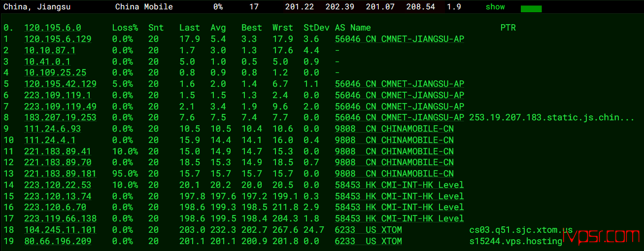Click the 'Best' column header
This screenshot has height=251, width=644.
coord(252,28)
